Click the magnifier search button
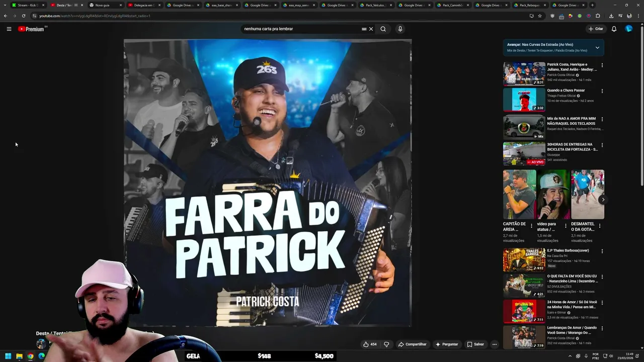This screenshot has height=362, width=644. pyautogui.click(x=383, y=29)
